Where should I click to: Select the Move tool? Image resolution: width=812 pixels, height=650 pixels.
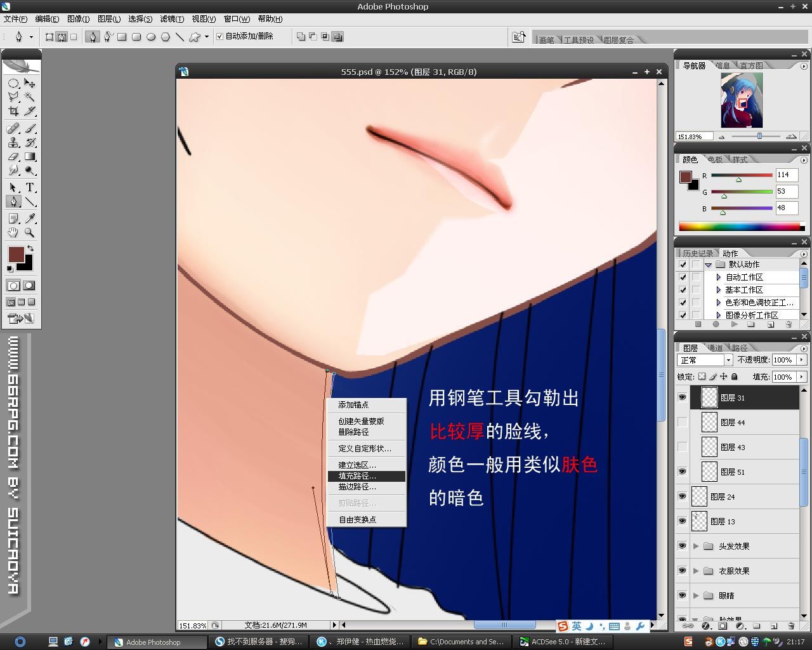(30, 83)
